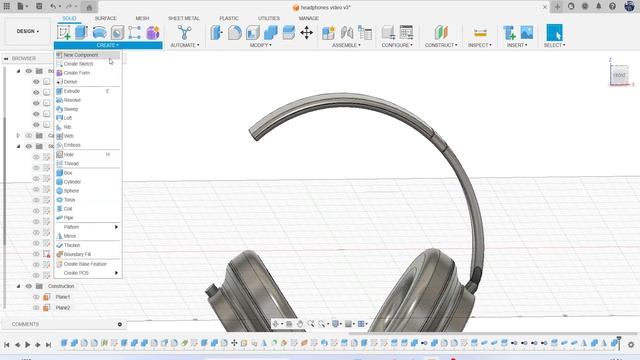640x360 pixels.
Task: Choose Loft from Create menu
Action: (x=88, y=118)
